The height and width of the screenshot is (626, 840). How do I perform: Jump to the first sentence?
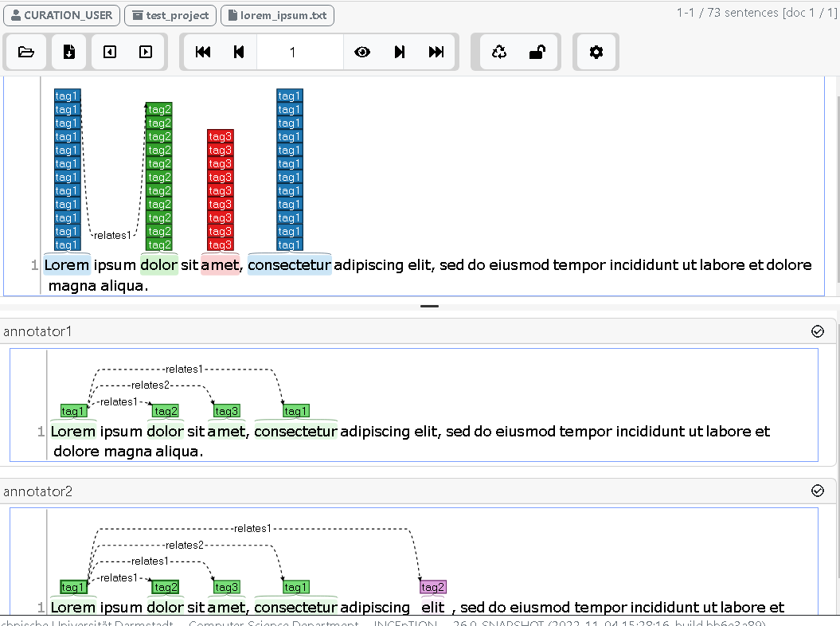tap(202, 52)
